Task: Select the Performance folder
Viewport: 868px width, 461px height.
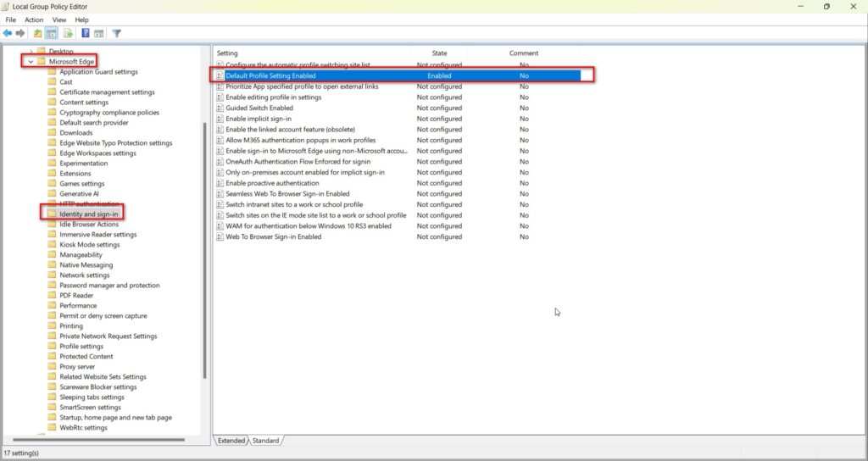Action: 78,305
